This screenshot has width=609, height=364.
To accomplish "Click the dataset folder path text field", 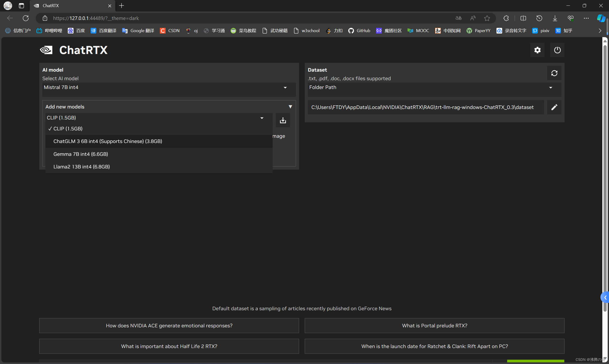I will [x=426, y=107].
